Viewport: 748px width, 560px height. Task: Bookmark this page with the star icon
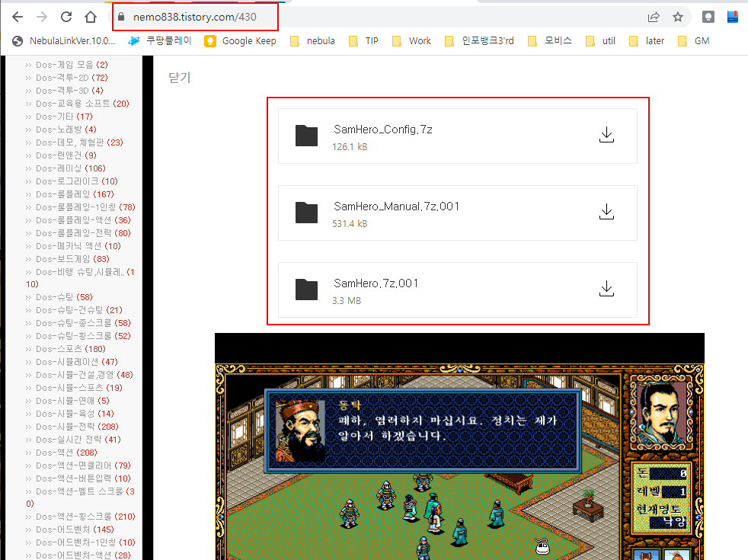pos(678,18)
